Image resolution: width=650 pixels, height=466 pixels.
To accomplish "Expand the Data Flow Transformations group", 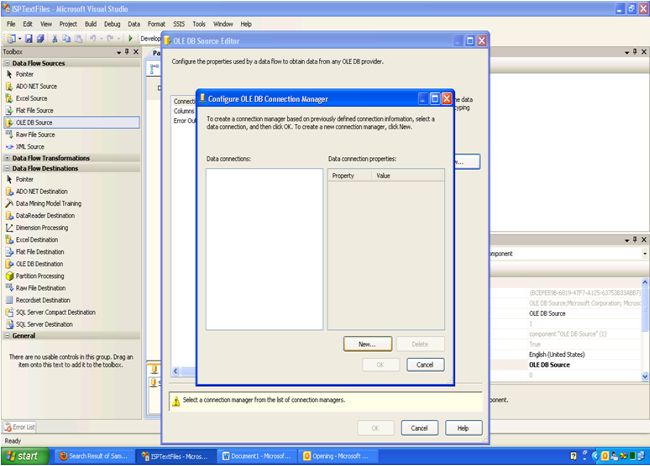I will (x=7, y=158).
